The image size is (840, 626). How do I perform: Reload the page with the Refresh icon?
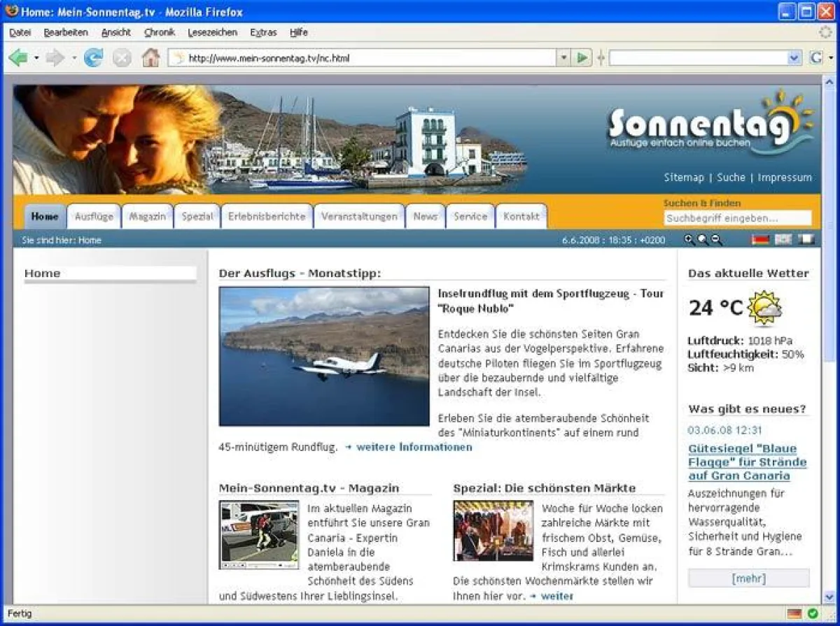tap(93, 58)
